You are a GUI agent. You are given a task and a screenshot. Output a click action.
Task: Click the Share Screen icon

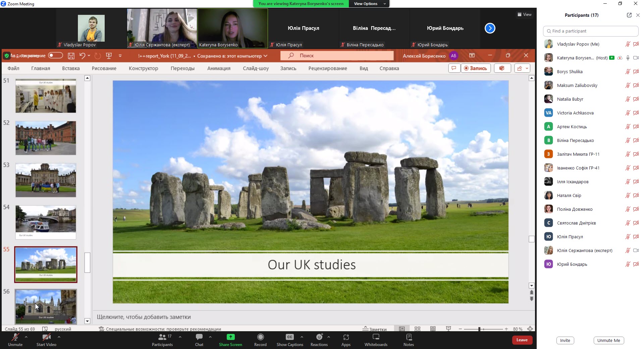[x=230, y=337]
